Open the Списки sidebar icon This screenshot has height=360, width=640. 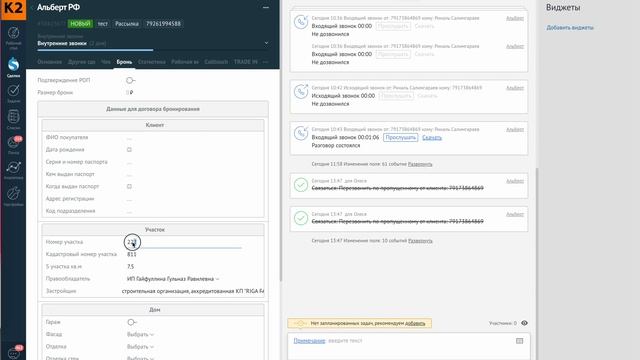click(x=13, y=117)
